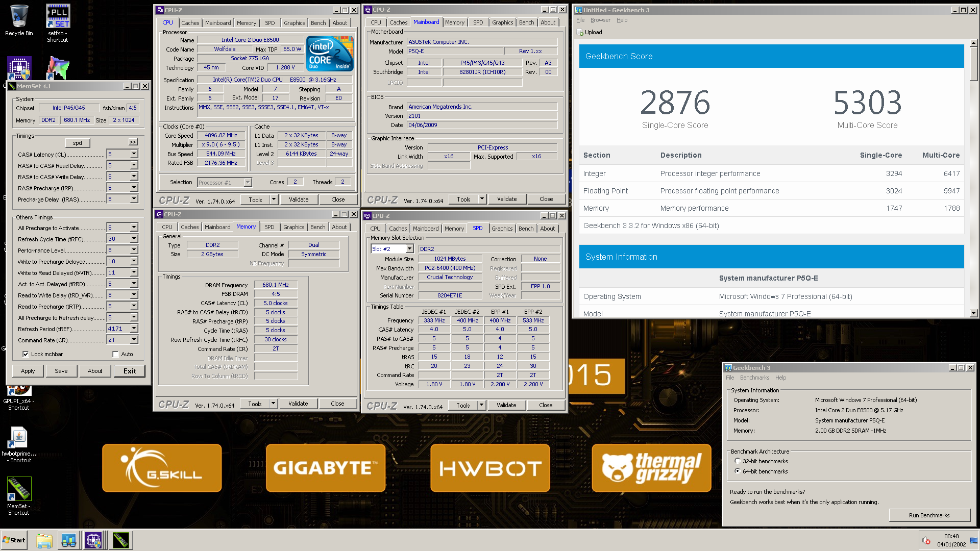Click the Upload icon in Geekbench window
Viewport: 980px width, 551px height.
pos(580,32)
